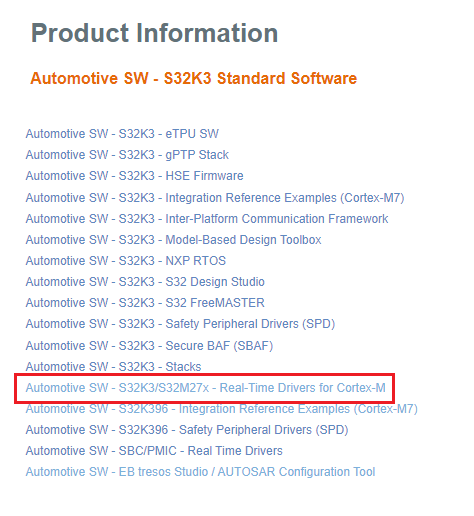Open the Model-Based Design Toolbox link

coord(173,240)
